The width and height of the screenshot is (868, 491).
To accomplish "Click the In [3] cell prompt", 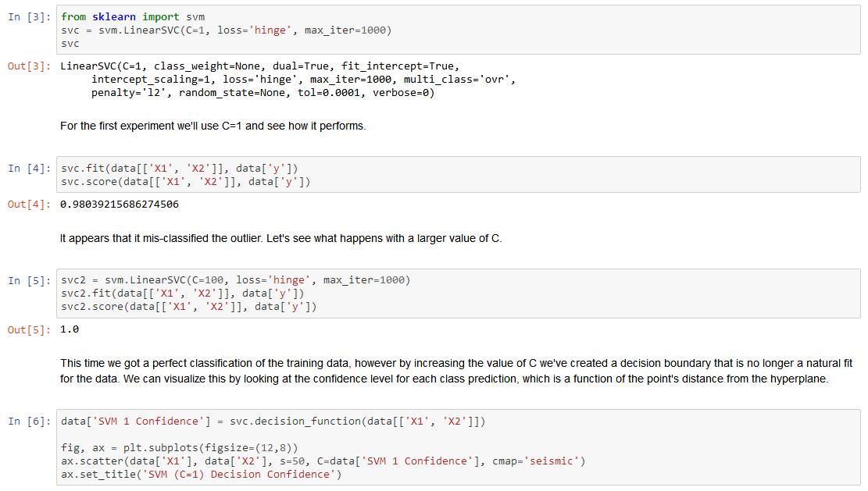I will [30, 17].
